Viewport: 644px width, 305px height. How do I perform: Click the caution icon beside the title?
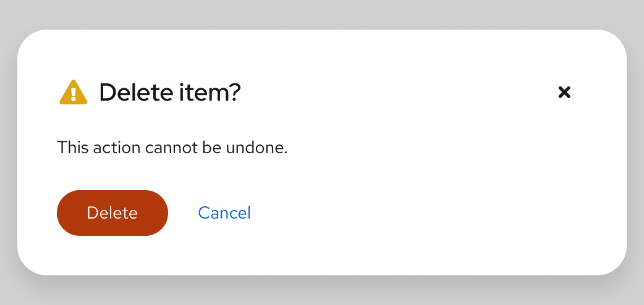(x=73, y=93)
